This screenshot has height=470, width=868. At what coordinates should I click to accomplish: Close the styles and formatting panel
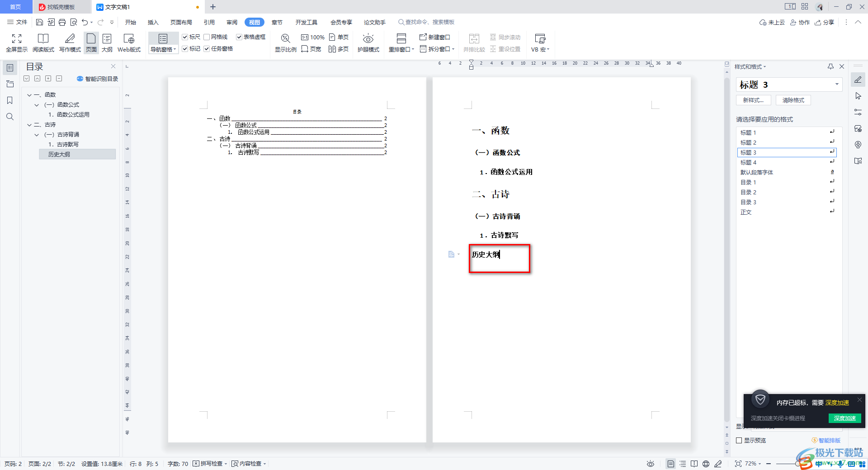coord(842,66)
